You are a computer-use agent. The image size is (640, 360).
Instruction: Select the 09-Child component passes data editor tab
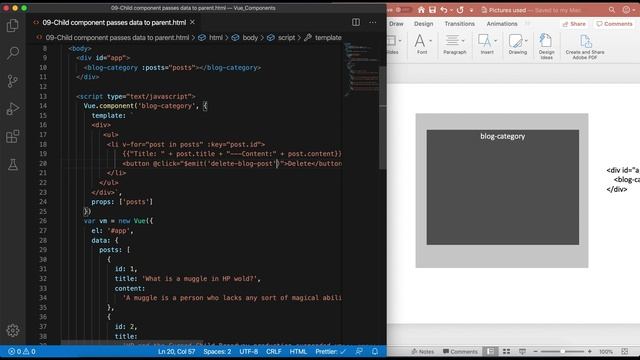pos(114,22)
